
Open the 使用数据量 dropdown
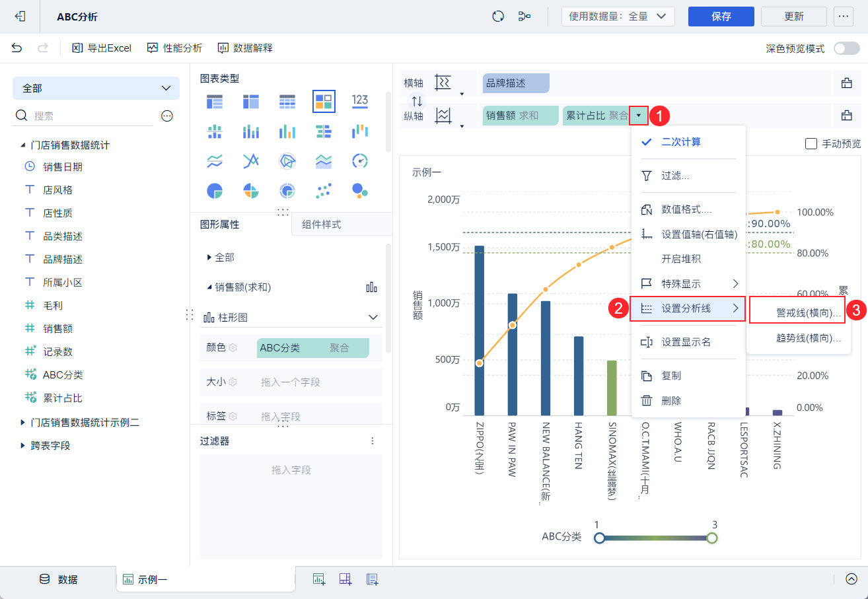coord(618,17)
